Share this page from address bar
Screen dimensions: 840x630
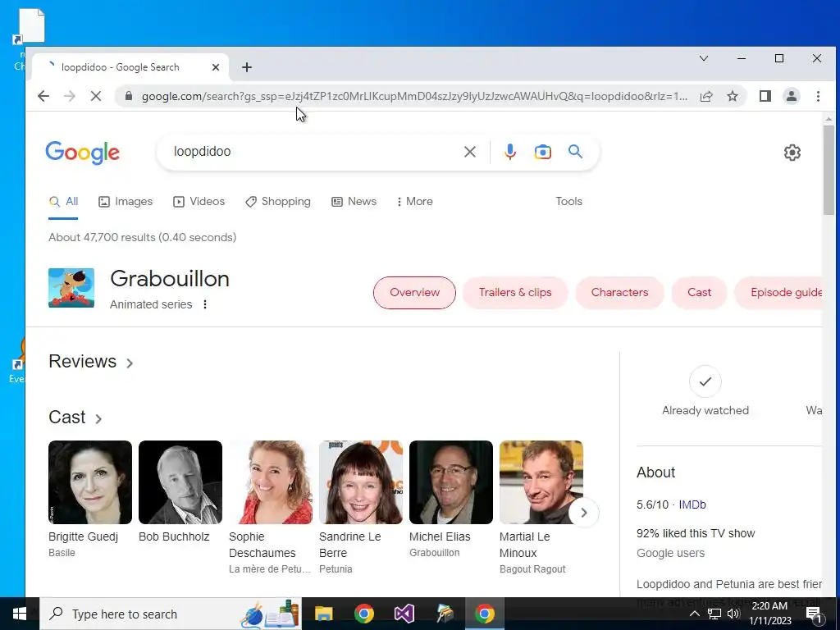(706, 97)
